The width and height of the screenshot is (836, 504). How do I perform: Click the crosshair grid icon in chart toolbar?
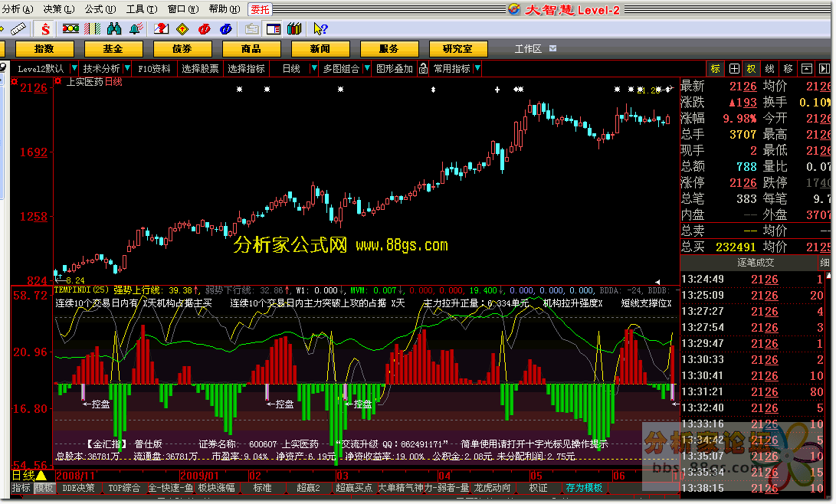click(734, 69)
